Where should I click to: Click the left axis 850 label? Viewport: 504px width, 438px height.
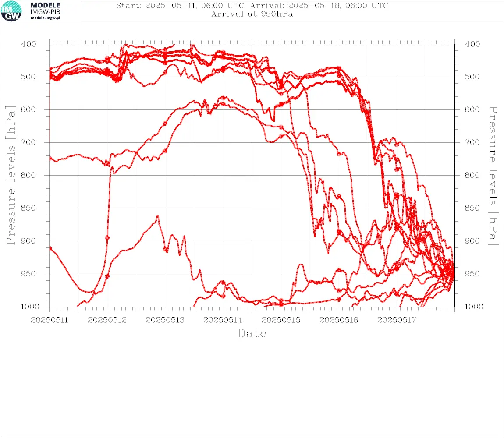coord(28,208)
